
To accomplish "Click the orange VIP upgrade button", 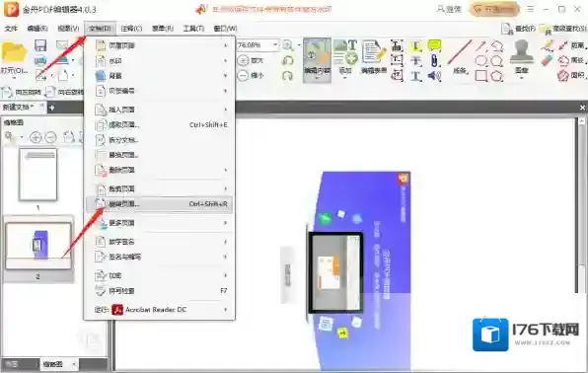I will tap(494, 9).
